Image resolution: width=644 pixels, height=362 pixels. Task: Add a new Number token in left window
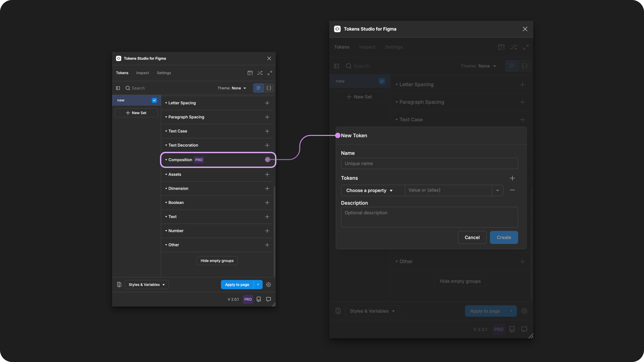pyautogui.click(x=267, y=231)
